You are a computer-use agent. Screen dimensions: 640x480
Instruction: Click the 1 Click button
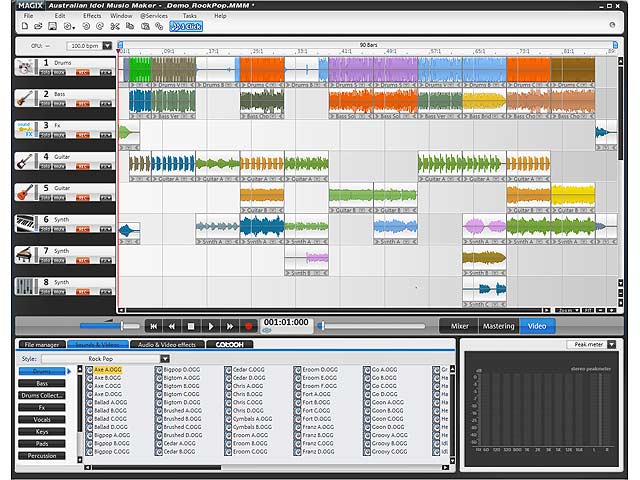point(186,27)
